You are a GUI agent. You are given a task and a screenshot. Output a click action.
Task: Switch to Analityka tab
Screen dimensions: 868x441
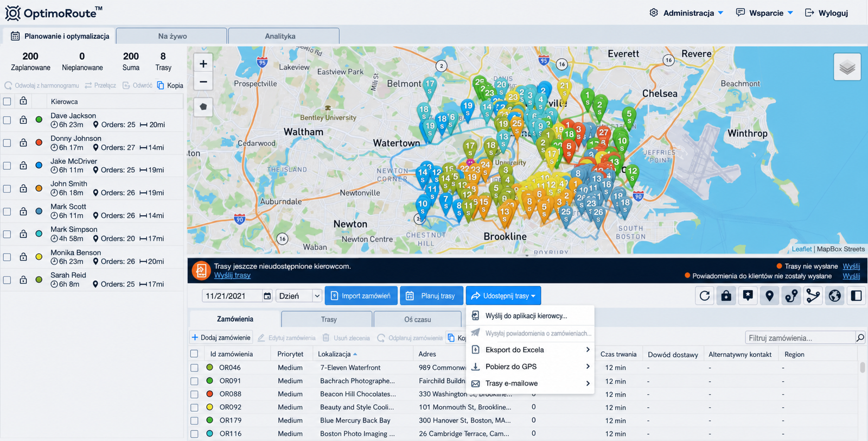284,36
